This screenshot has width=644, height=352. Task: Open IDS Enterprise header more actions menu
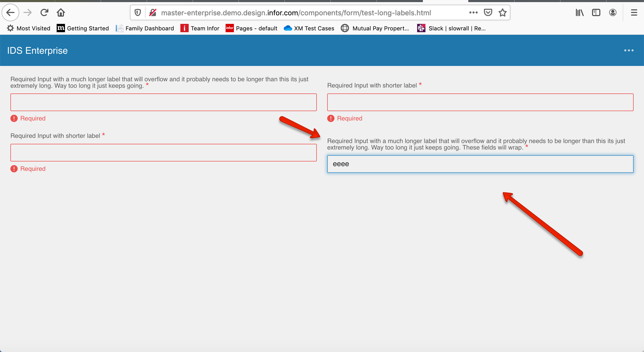click(629, 50)
